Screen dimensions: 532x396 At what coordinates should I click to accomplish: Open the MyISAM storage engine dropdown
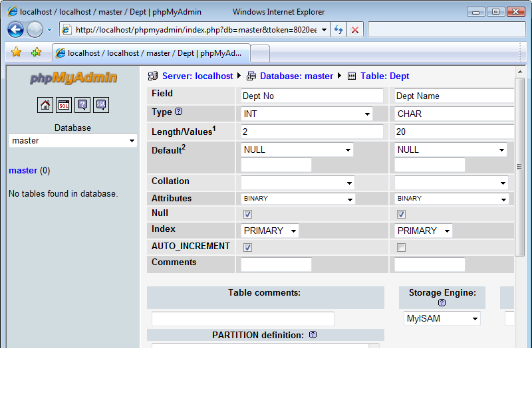(x=442, y=318)
